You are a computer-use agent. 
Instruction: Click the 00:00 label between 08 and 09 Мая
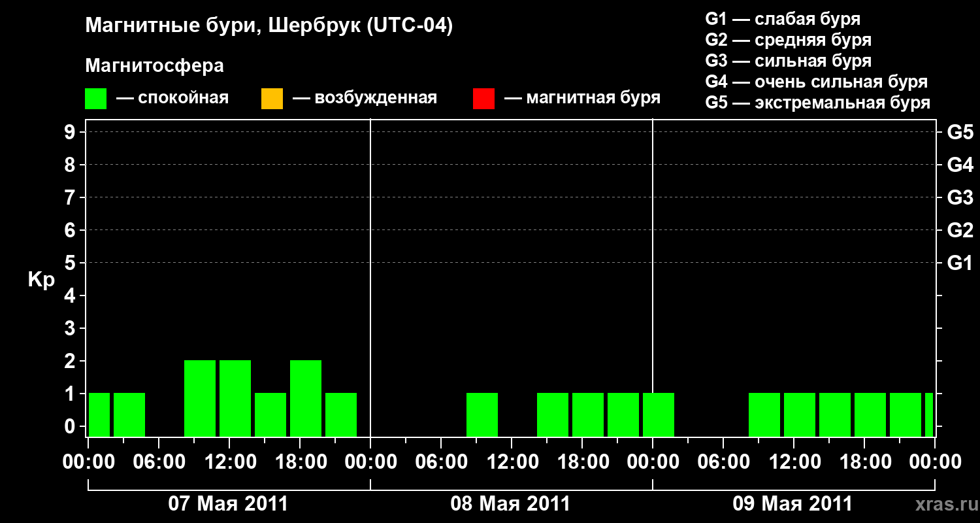point(653,462)
